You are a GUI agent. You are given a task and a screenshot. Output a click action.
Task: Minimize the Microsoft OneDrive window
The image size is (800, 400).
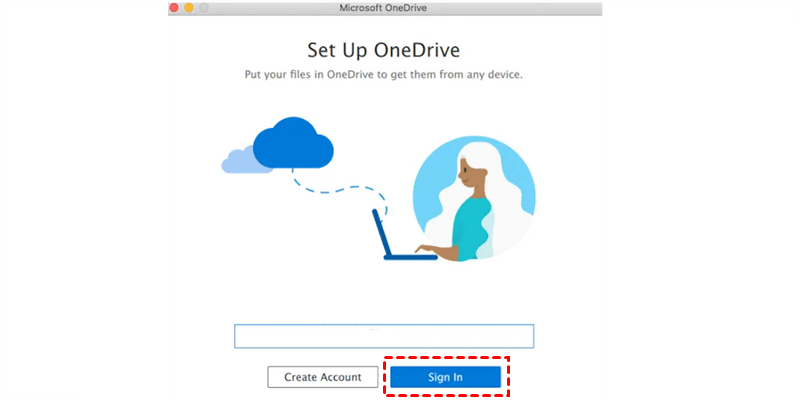point(189,8)
